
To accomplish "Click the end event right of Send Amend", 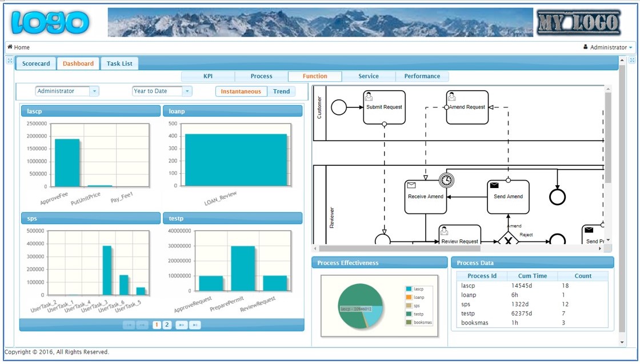I will 557,197.
